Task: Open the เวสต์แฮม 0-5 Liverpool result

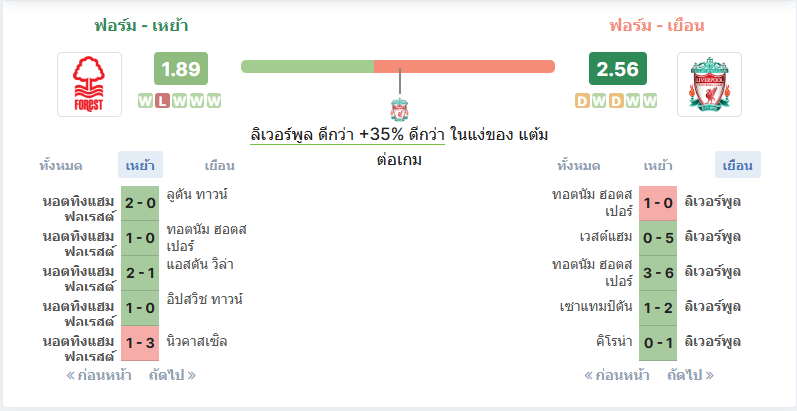Action: (x=658, y=237)
